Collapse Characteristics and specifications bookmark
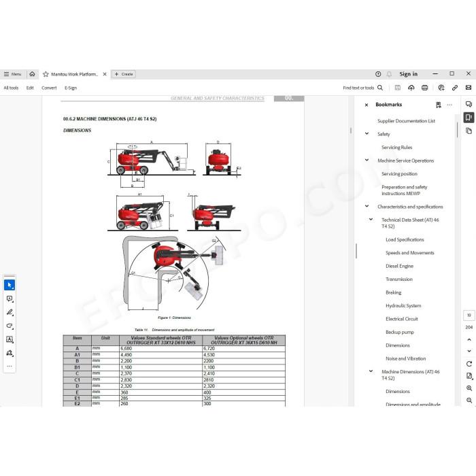This screenshot has height=476, width=476. click(x=367, y=206)
